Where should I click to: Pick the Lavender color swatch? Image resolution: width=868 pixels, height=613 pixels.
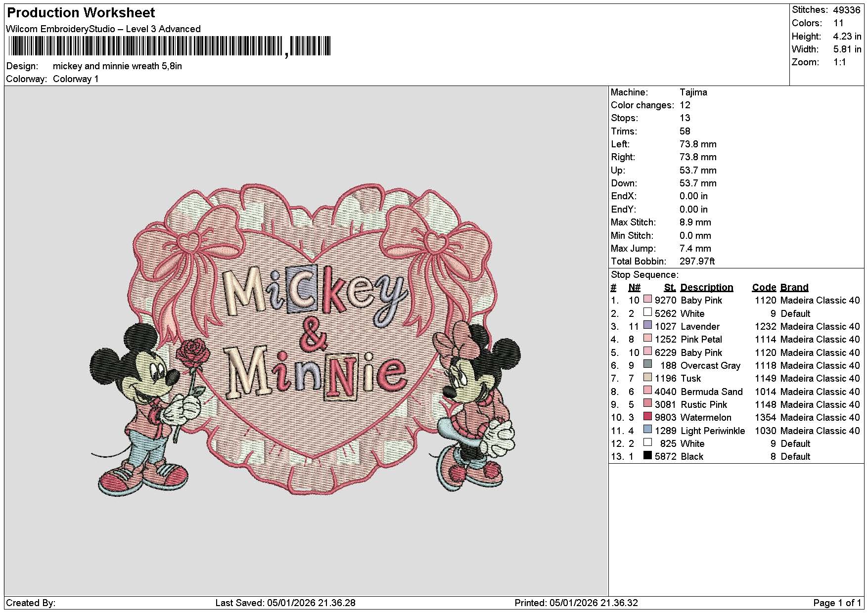647,325
